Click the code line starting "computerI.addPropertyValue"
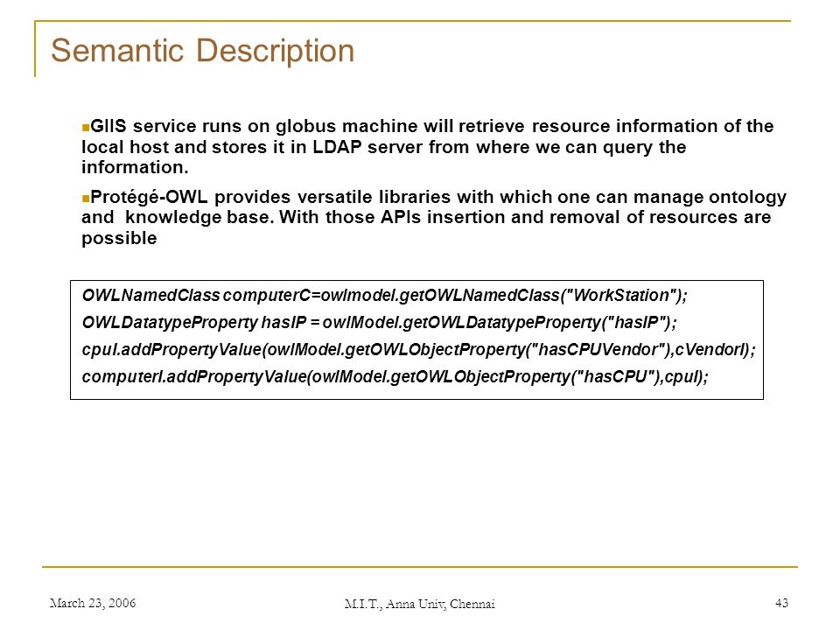This screenshot has height=630, width=840. coord(395,377)
